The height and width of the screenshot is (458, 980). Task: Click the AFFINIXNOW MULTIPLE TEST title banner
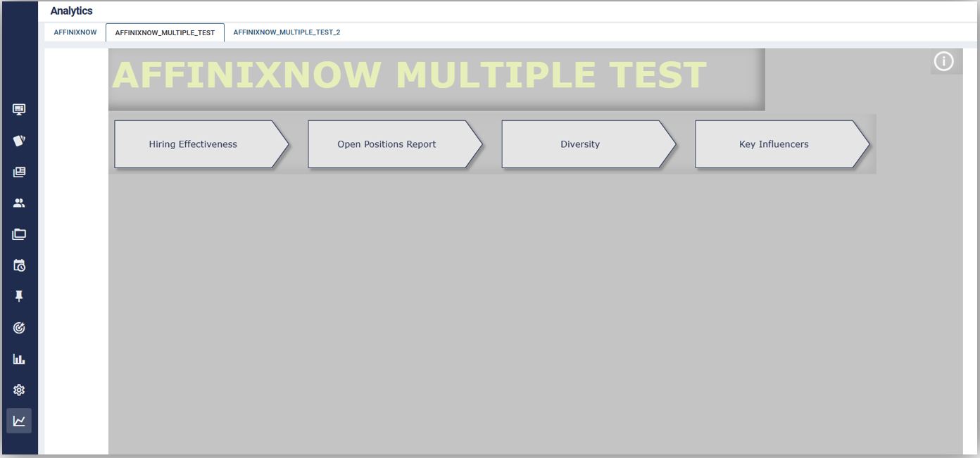[410, 76]
